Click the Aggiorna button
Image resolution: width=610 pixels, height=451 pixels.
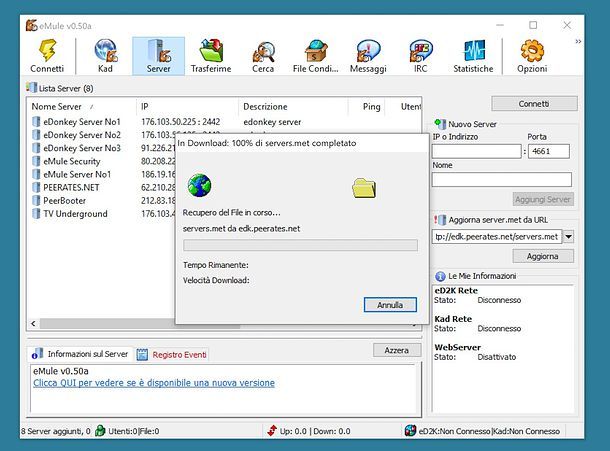click(x=543, y=256)
